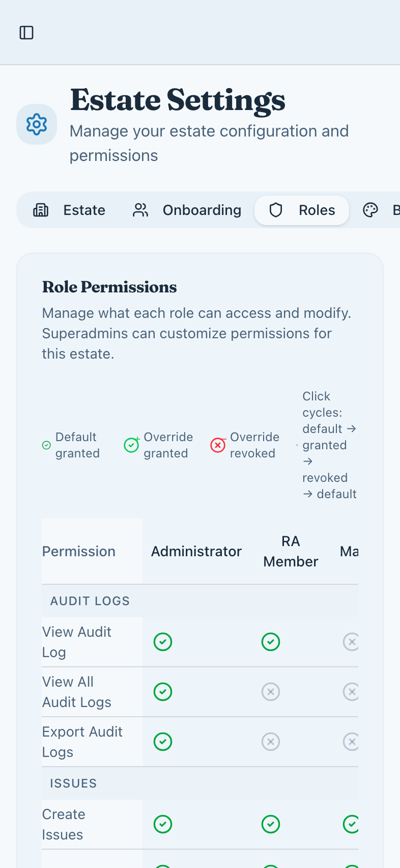Toggle Create Issues for the Manager column
This screenshot has height=868, width=400.
point(352,824)
